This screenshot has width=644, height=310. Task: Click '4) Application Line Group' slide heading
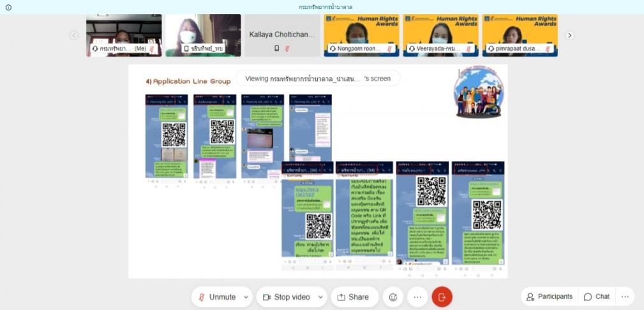pyautogui.click(x=188, y=81)
